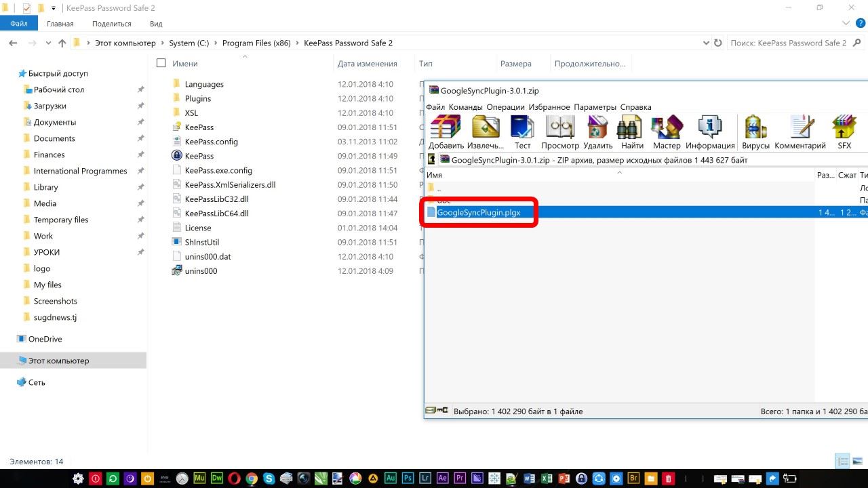Click the Opera taskbar icon

[x=234, y=479]
